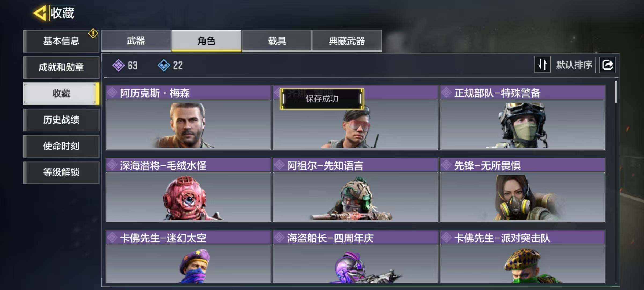This screenshot has height=290, width=644.
Task: Open the 典藏武器 tab
Action: click(x=347, y=41)
